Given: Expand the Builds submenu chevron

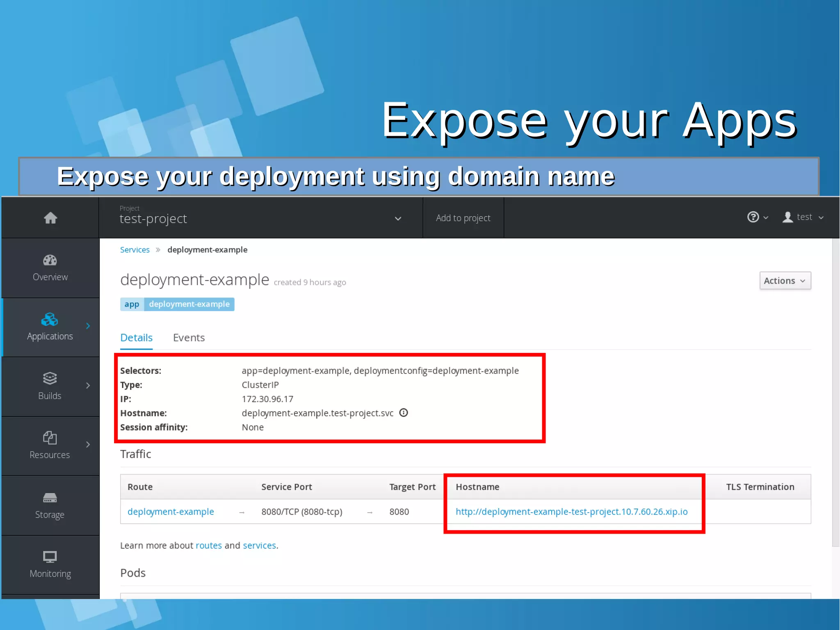Looking at the screenshot, I should (88, 385).
